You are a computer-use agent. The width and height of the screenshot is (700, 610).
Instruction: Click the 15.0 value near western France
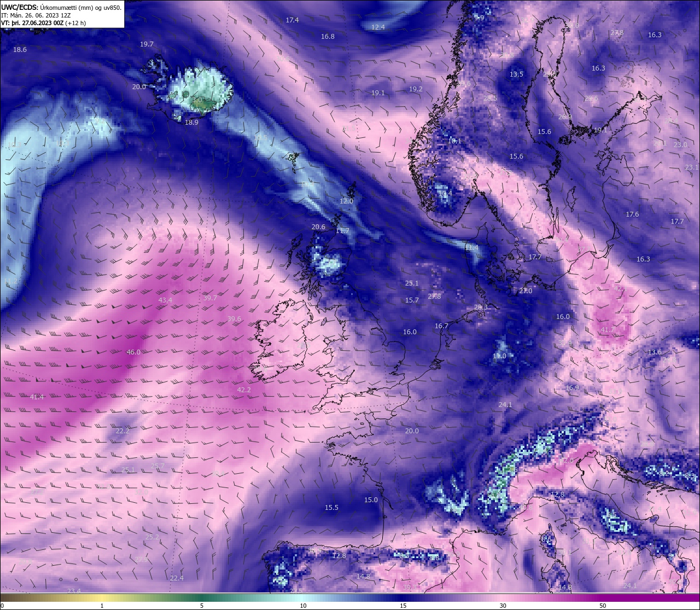coord(371,500)
